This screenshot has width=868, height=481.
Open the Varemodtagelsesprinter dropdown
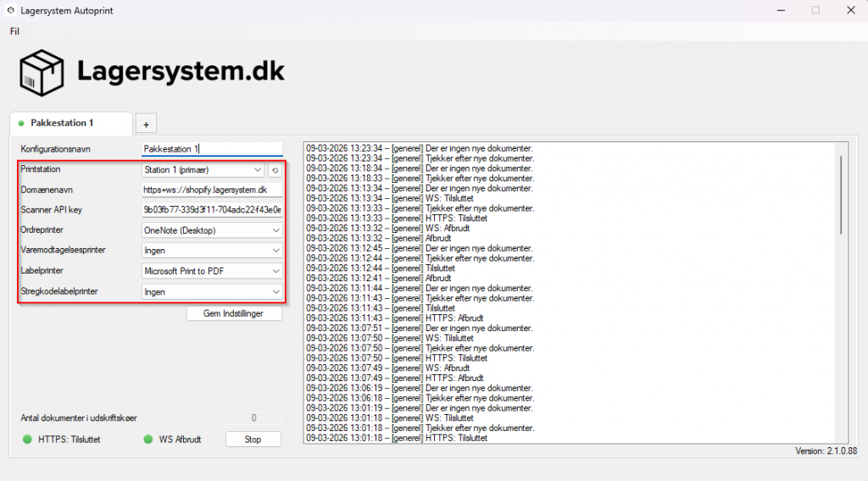[212, 251]
